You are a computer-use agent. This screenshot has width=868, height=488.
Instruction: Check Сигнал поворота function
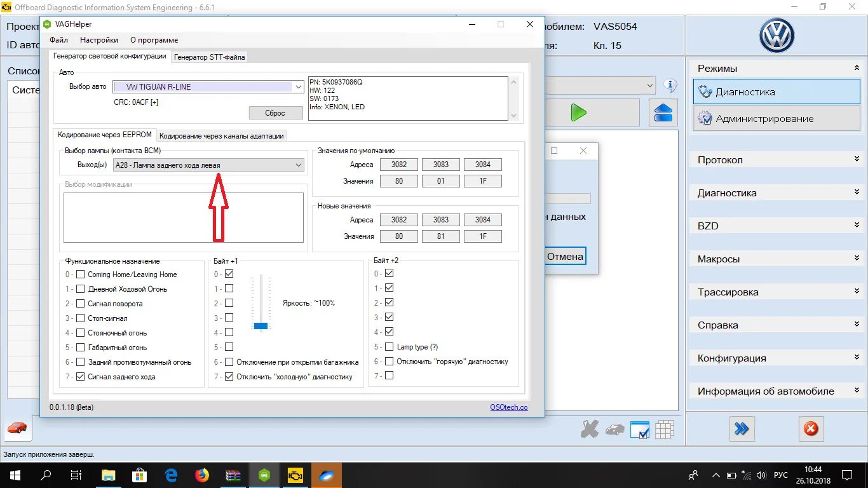(80, 304)
